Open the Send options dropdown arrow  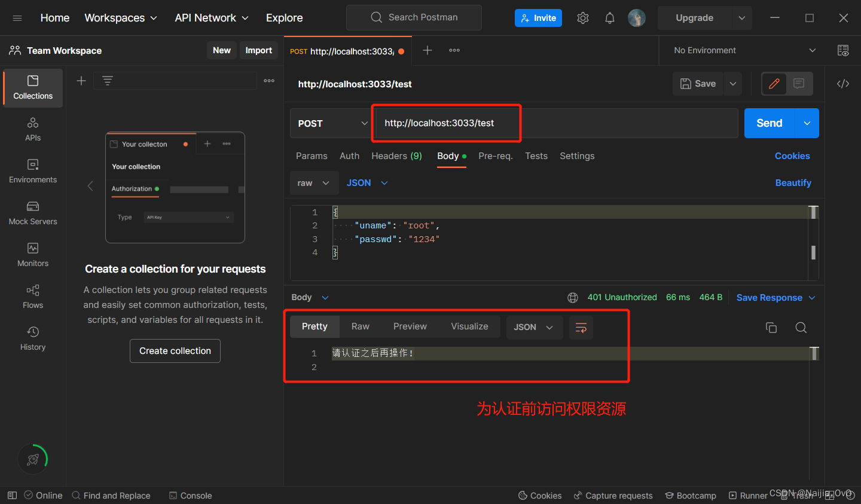pyautogui.click(x=807, y=123)
